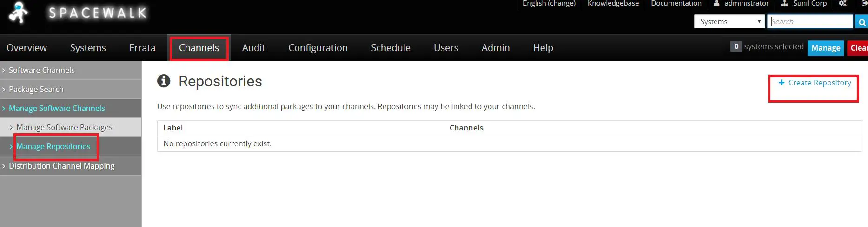Open the Audit tab
Image resolution: width=868 pixels, height=227 pixels.
253,48
